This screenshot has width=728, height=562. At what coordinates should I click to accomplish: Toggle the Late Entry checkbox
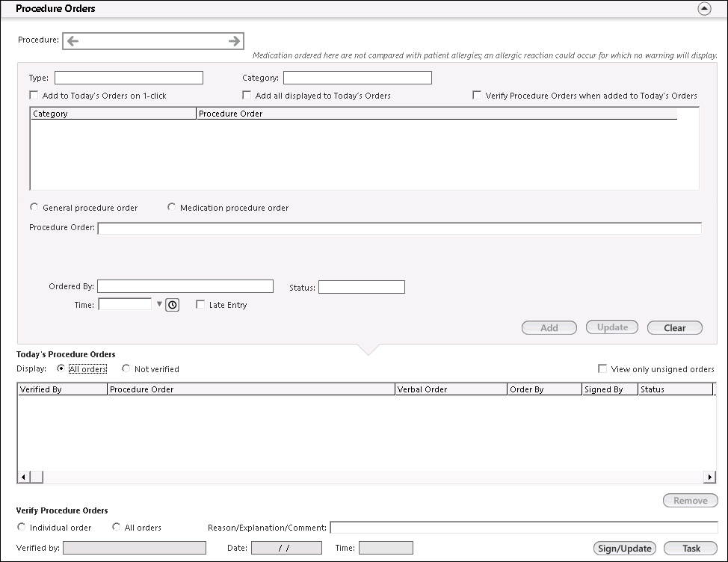tap(200, 305)
